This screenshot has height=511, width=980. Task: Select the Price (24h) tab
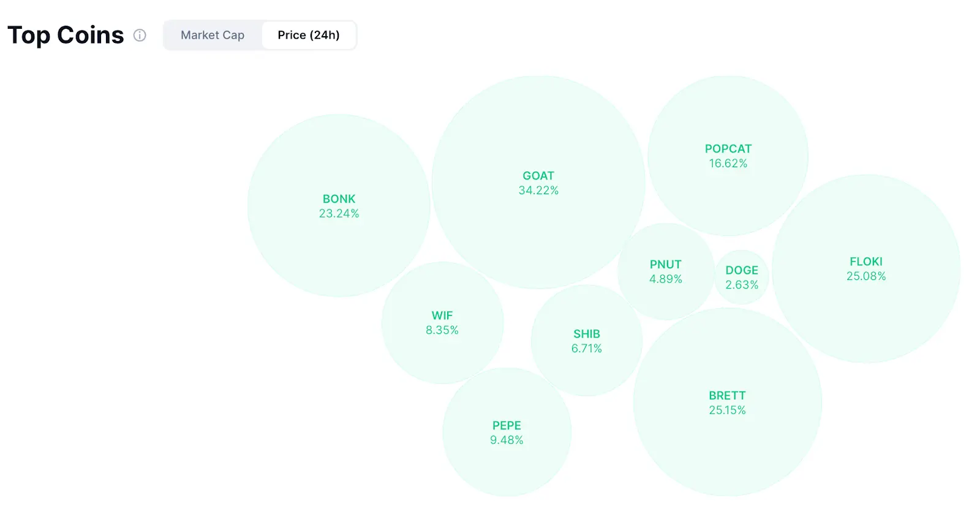click(308, 36)
